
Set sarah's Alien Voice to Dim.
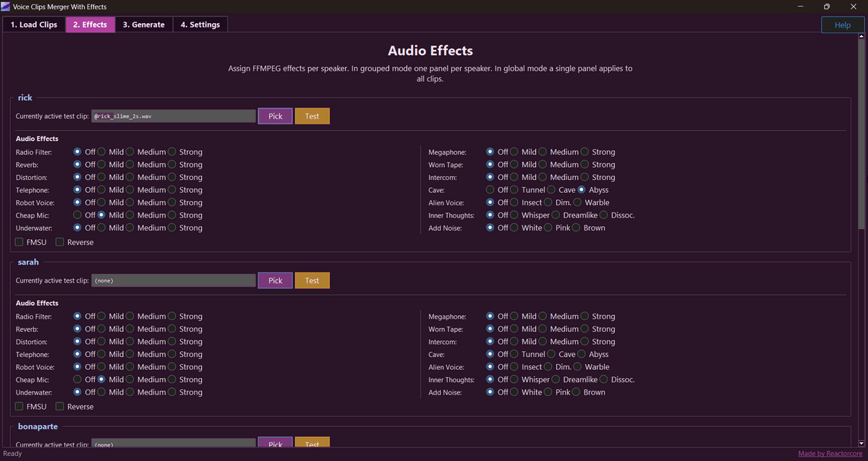(x=548, y=367)
